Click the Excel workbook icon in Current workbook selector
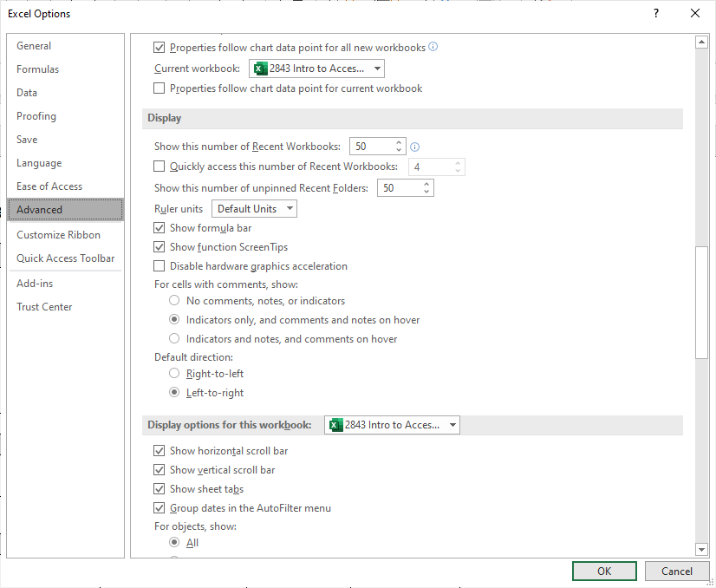The height and width of the screenshot is (588, 716). (x=259, y=68)
